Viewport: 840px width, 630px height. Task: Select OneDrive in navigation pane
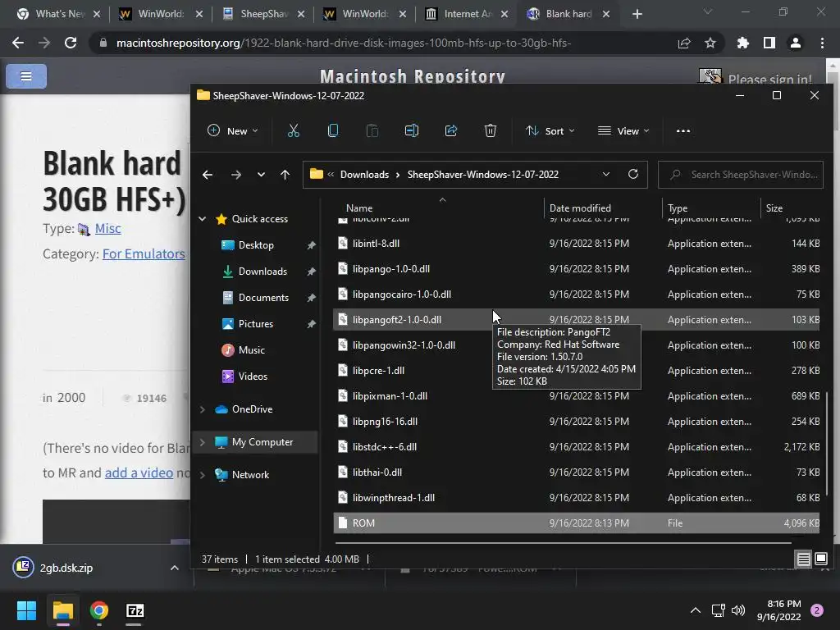point(252,409)
